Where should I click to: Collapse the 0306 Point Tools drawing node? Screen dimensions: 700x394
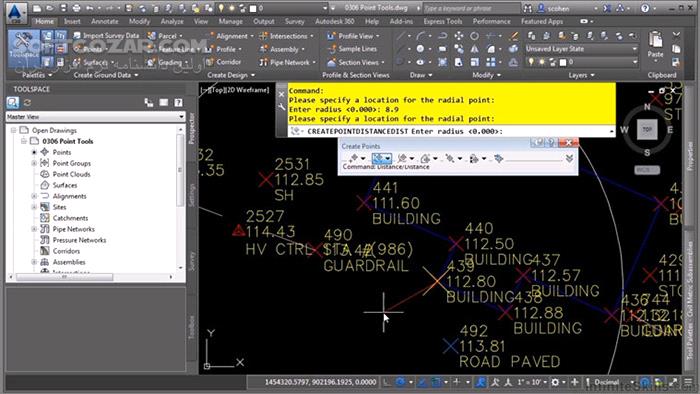click(x=24, y=141)
